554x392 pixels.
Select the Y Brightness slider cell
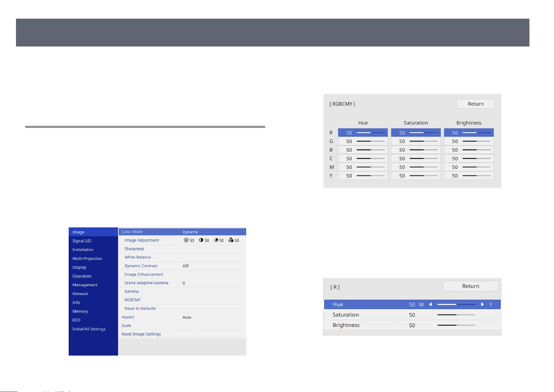coord(469,176)
